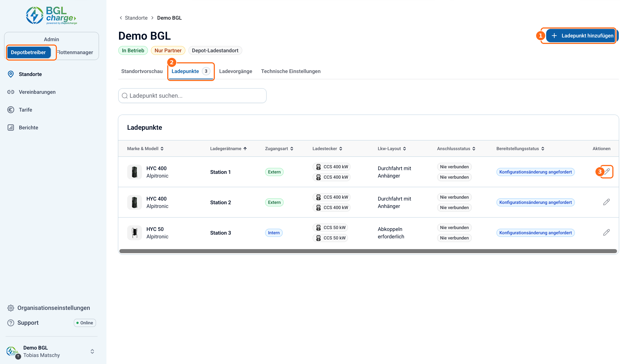Screen dimensions: 624x364
Task: Sort table by Ladegerätname
Action: pyautogui.click(x=229, y=149)
